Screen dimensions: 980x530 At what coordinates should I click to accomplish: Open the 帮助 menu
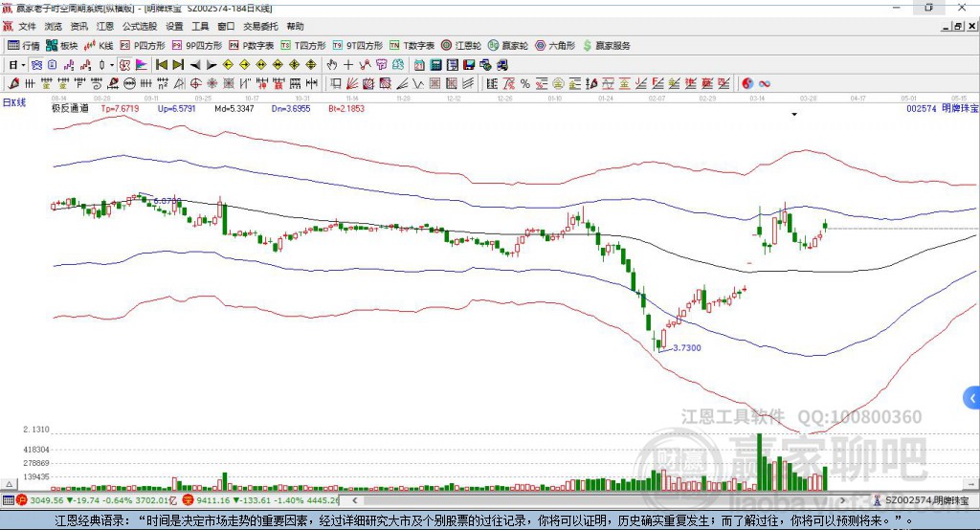[x=295, y=26]
